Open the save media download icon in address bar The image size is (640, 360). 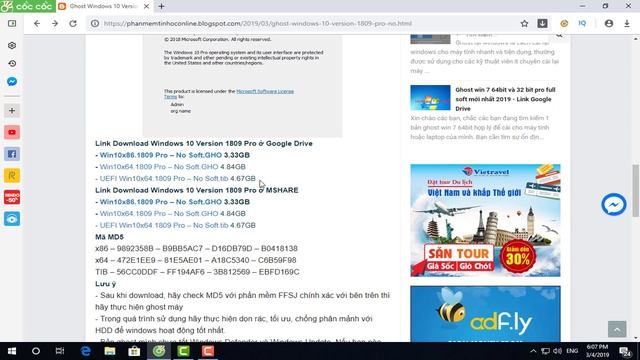542,24
